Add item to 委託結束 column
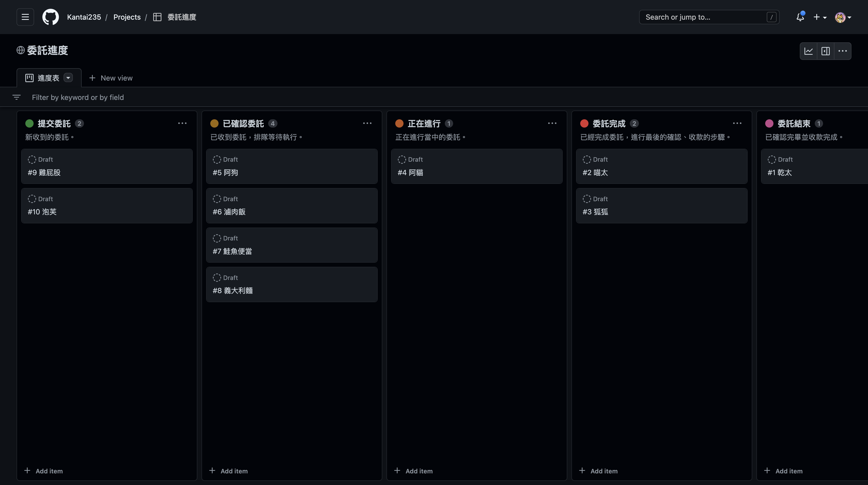Screen dimensions: 868x485 784,471
